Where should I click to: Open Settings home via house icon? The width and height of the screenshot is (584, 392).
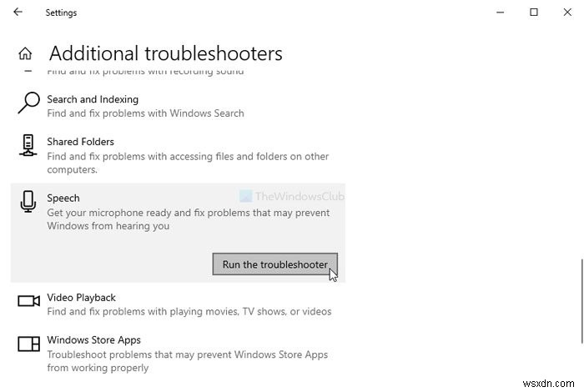point(25,53)
